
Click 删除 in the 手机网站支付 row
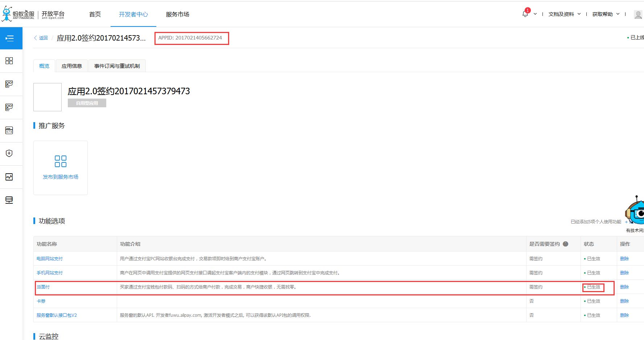pos(624,273)
